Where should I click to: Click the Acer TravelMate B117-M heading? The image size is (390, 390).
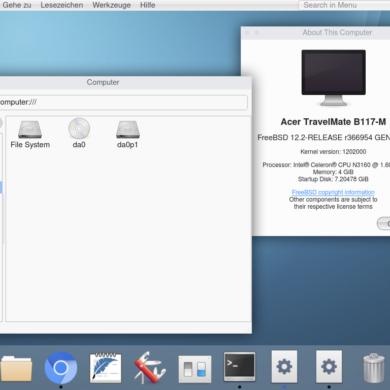tap(333, 122)
